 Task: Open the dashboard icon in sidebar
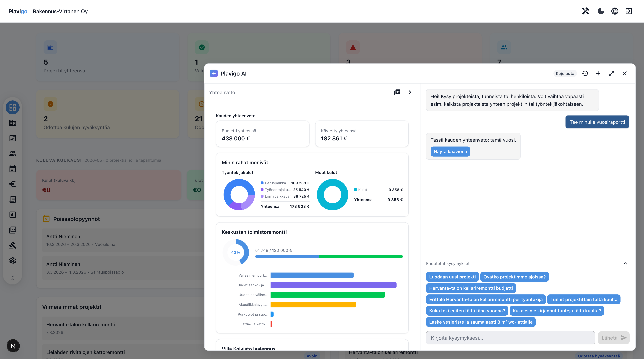tap(13, 107)
